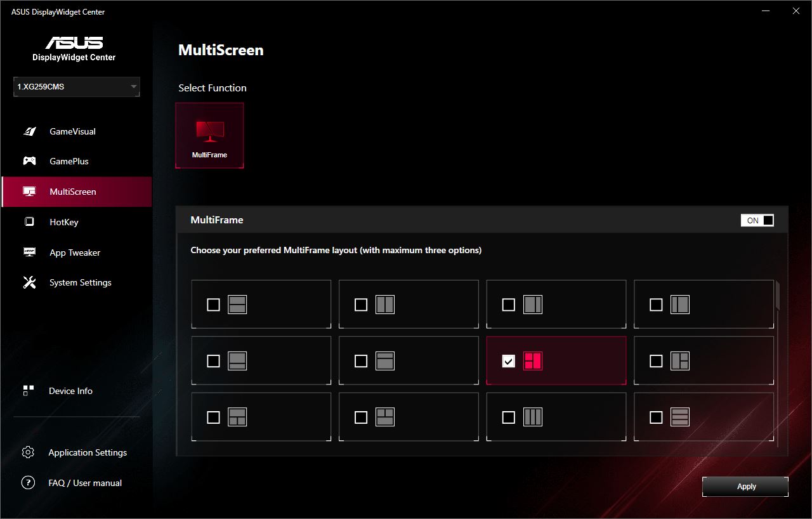Screen dimensions: 812x519
Task: Click the two equal columns layout icon
Action: pos(385,305)
